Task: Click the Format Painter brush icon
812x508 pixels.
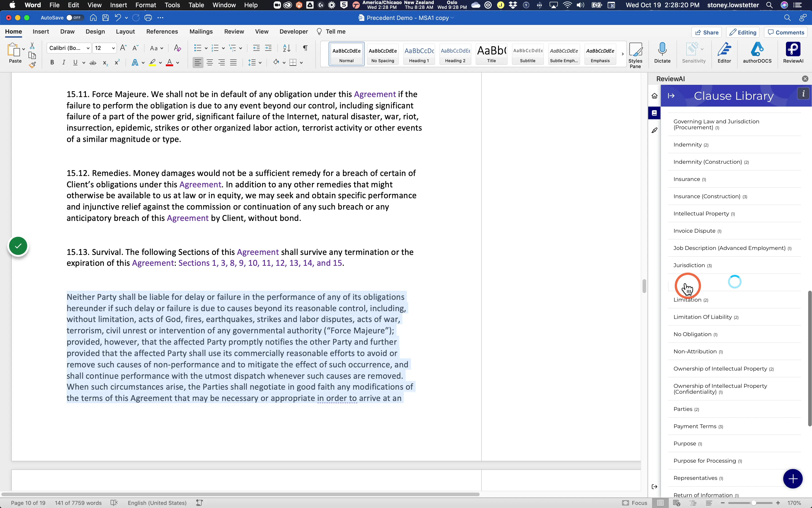Action: (32, 65)
